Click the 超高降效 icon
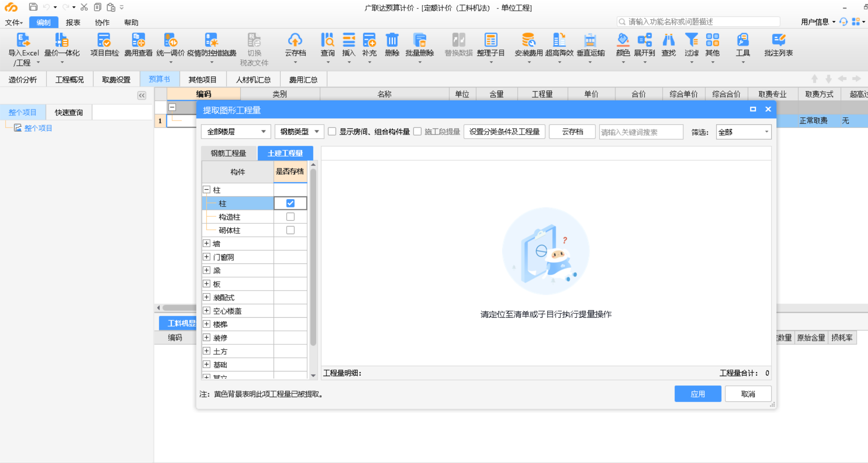Viewport: 868px width, 463px height. 559,40
